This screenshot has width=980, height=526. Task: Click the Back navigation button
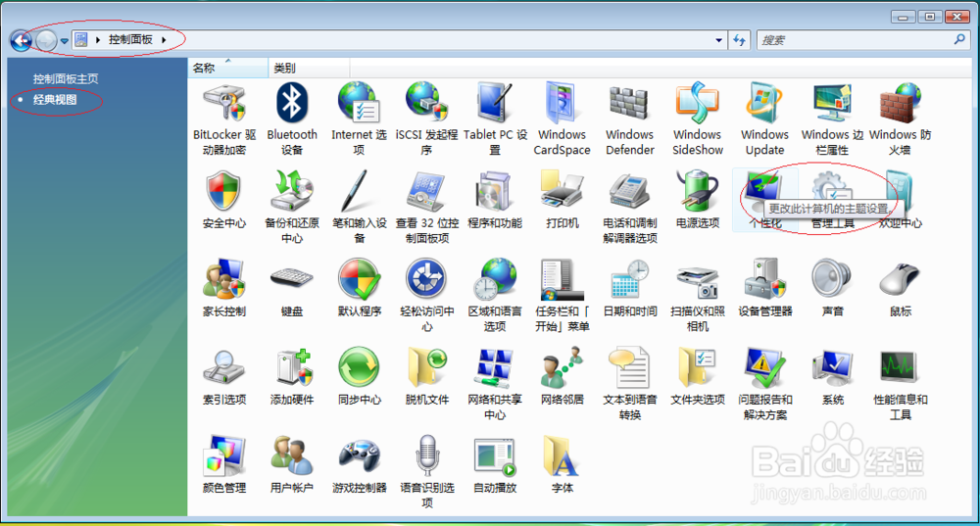pyautogui.click(x=21, y=40)
